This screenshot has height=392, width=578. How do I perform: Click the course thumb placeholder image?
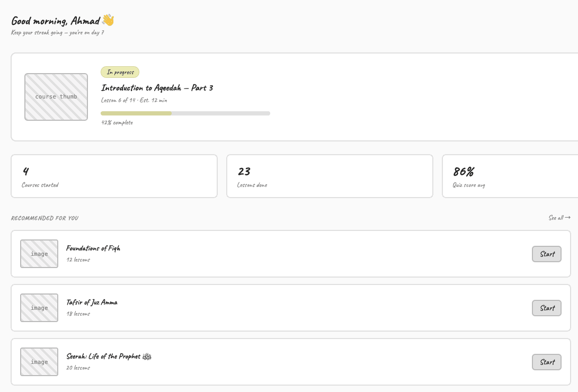tap(56, 97)
